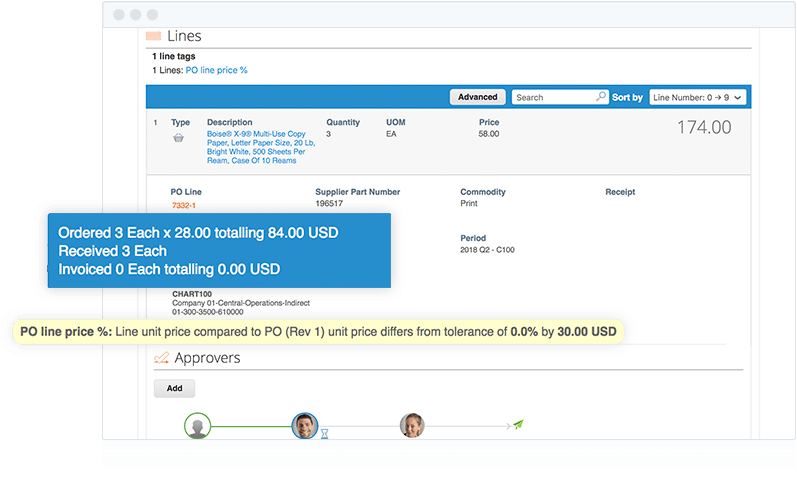Click the green paper plane icon
Image resolution: width=797 pixels, height=488 pixels.
point(518,426)
